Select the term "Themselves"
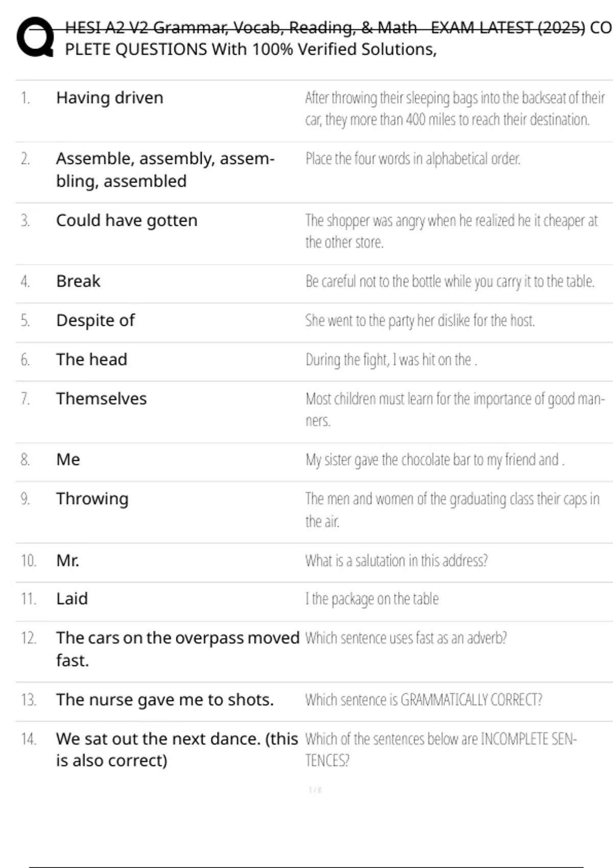613x868 pixels. pyautogui.click(x=101, y=398)
